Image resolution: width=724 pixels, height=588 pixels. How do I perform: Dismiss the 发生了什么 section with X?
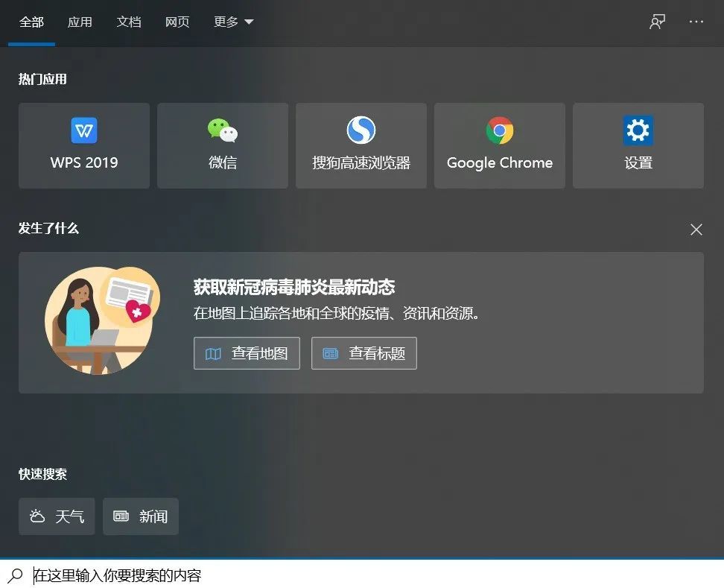(696, 230)
